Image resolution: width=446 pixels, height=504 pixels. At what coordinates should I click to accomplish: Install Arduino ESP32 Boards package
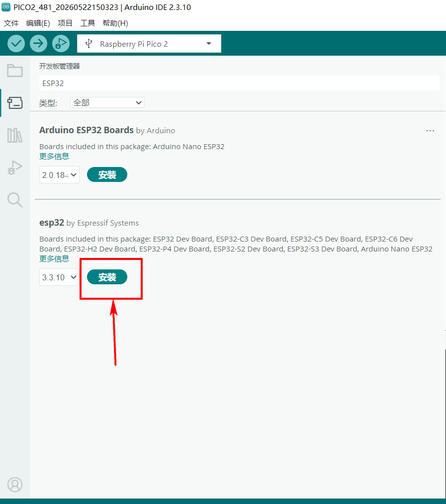click(107, 174)
